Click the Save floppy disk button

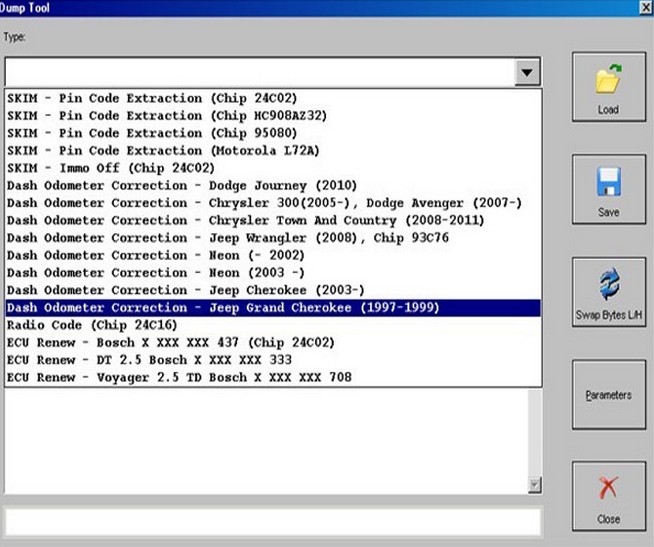[x=609, y=189]
